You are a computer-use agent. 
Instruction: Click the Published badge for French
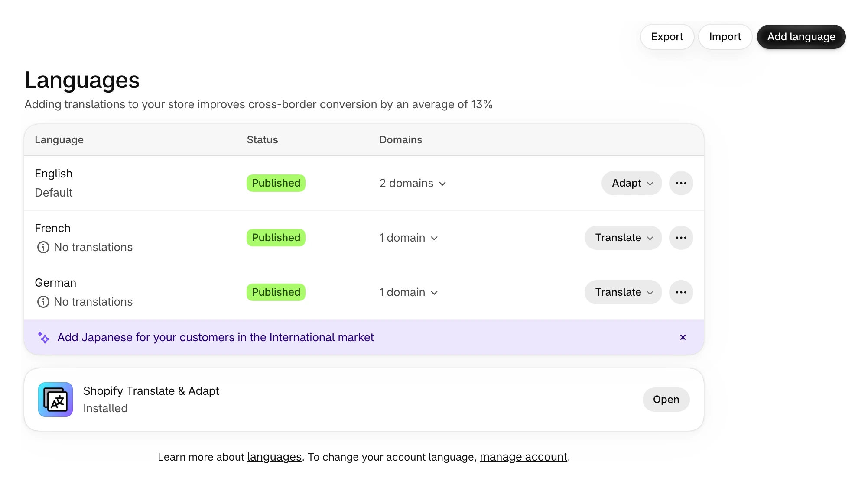point(276,238)
